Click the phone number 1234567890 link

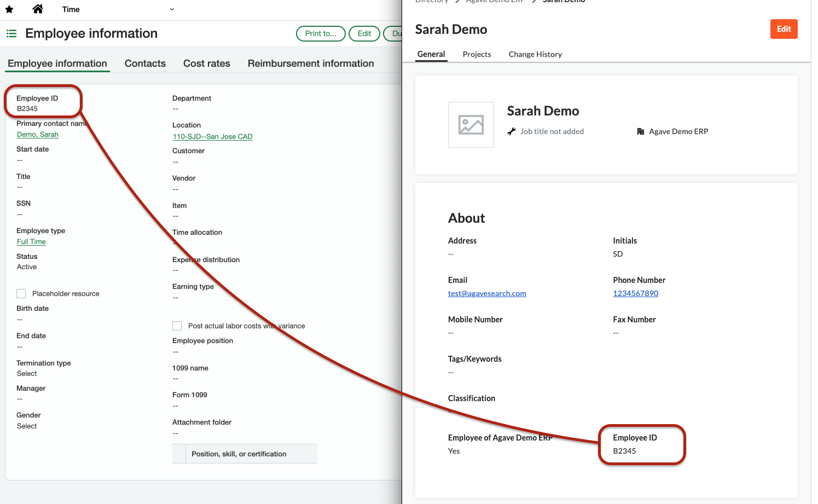[x=635, y=293]
